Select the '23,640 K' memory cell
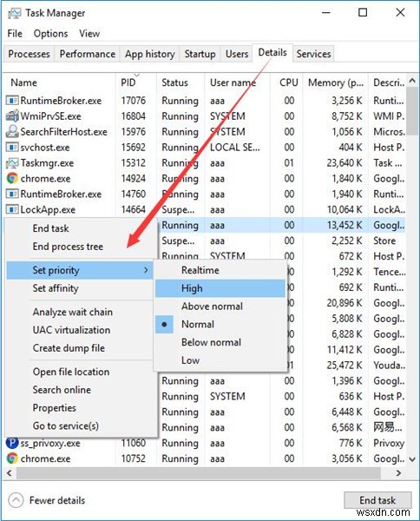This screenshot has width=420, height=521. (345, 163)
